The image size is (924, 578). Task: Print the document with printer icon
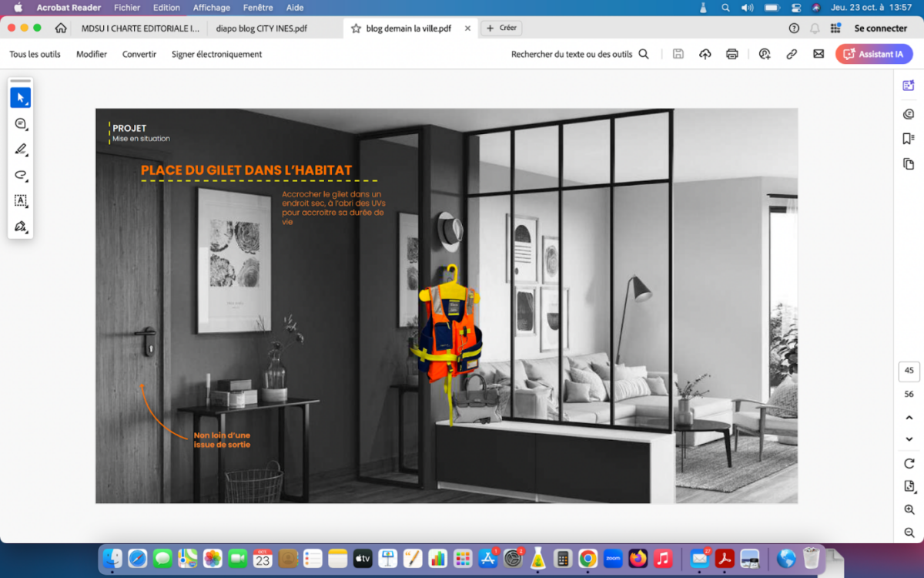click(731, 54)
